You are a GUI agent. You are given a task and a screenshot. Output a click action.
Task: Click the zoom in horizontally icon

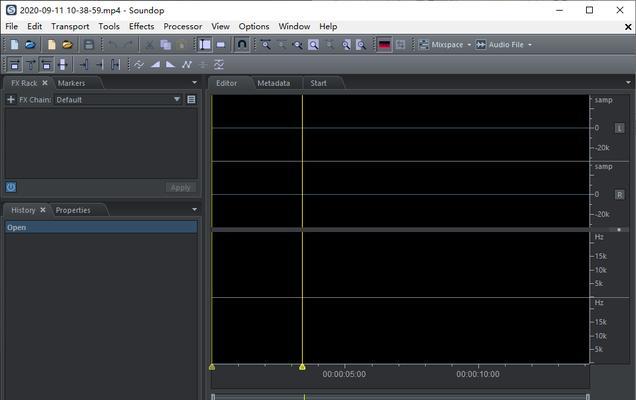(x=265, y=45)
